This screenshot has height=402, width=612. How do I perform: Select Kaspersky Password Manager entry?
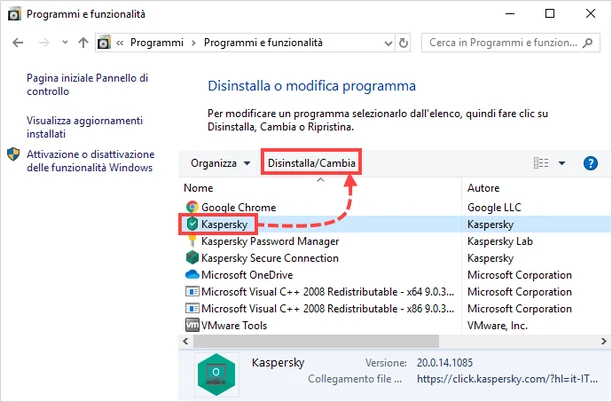coord(270,241)
